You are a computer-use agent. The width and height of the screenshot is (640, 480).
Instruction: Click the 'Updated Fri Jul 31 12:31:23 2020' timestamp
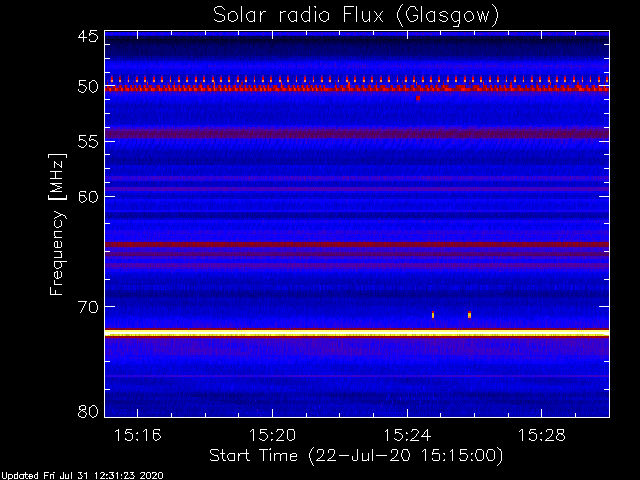pos(82,476)
